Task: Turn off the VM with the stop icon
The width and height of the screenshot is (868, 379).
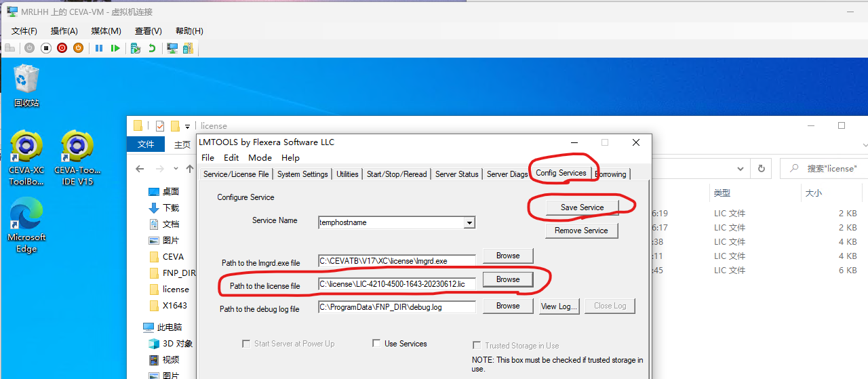Action: (46, 48)
